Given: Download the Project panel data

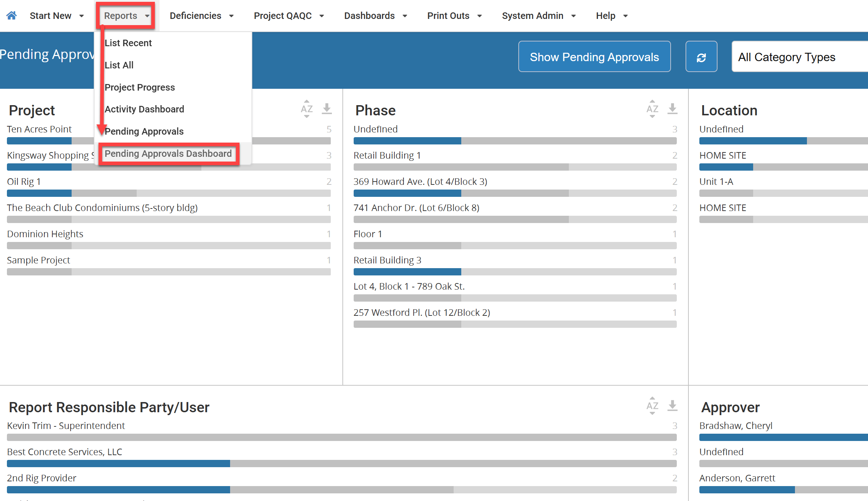Looking at the screenshot, I should (x=327, y=109).
